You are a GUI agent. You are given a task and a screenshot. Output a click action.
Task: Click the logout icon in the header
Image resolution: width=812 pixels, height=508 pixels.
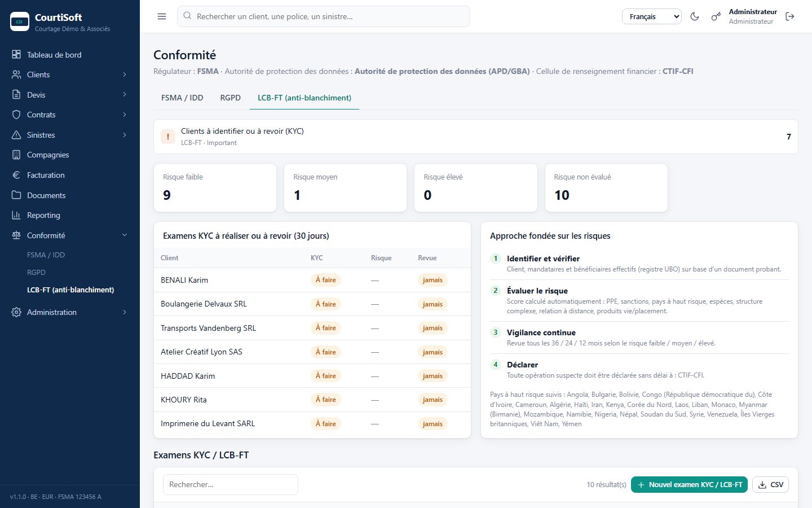(x=790, y=16)
